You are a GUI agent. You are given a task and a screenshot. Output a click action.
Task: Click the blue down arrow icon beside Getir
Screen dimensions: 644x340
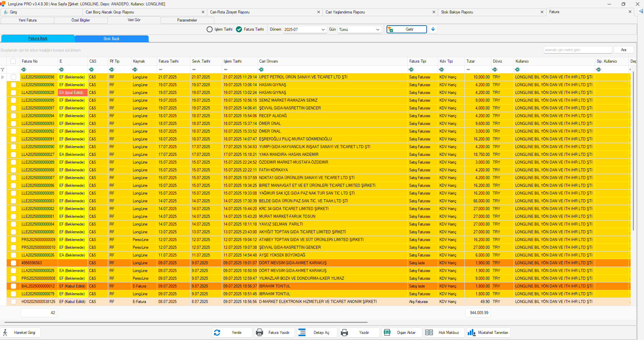pyautogui.click(x=433, y=29)
